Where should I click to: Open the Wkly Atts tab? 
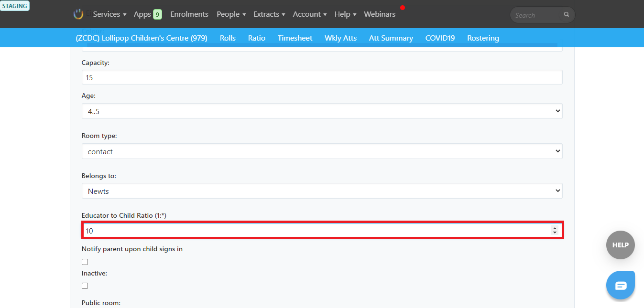(341, 38)
